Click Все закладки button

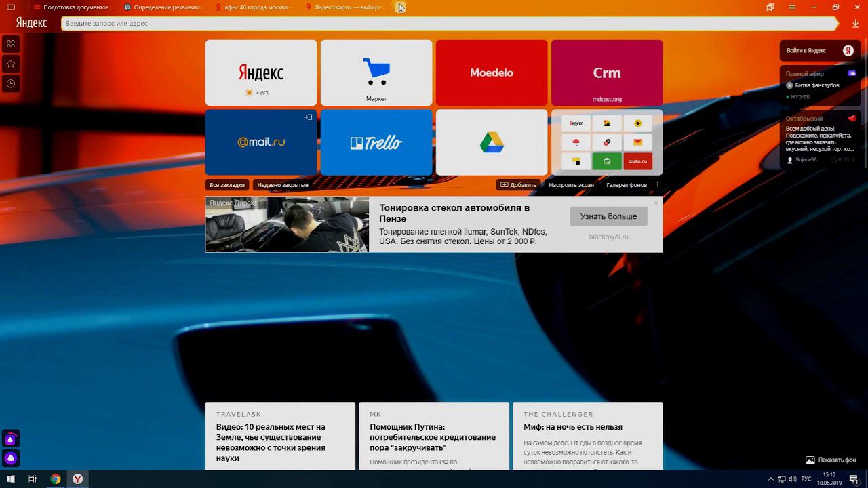click(x=227, y=185)
